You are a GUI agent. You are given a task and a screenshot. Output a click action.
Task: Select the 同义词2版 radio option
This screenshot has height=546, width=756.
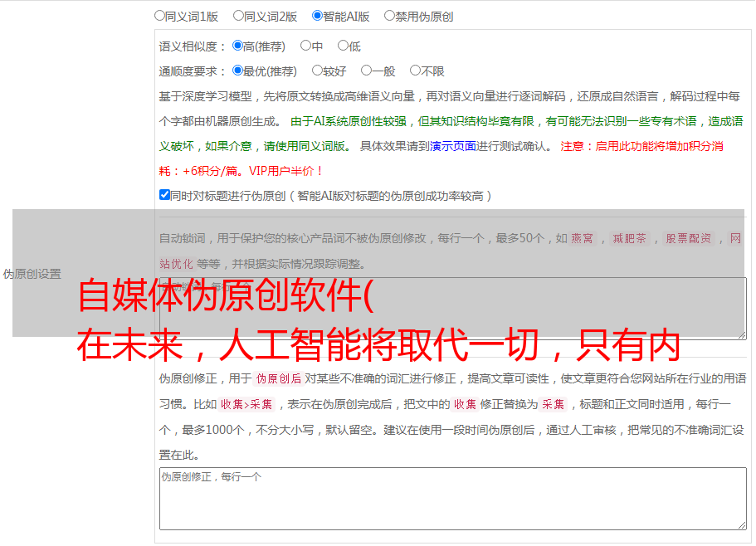pos(238,16)
